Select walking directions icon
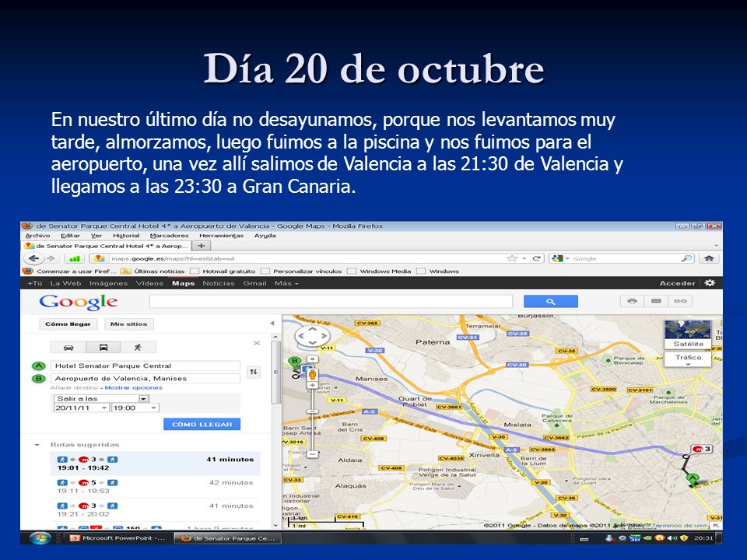 pyautogui.click(x=139, y=347)
